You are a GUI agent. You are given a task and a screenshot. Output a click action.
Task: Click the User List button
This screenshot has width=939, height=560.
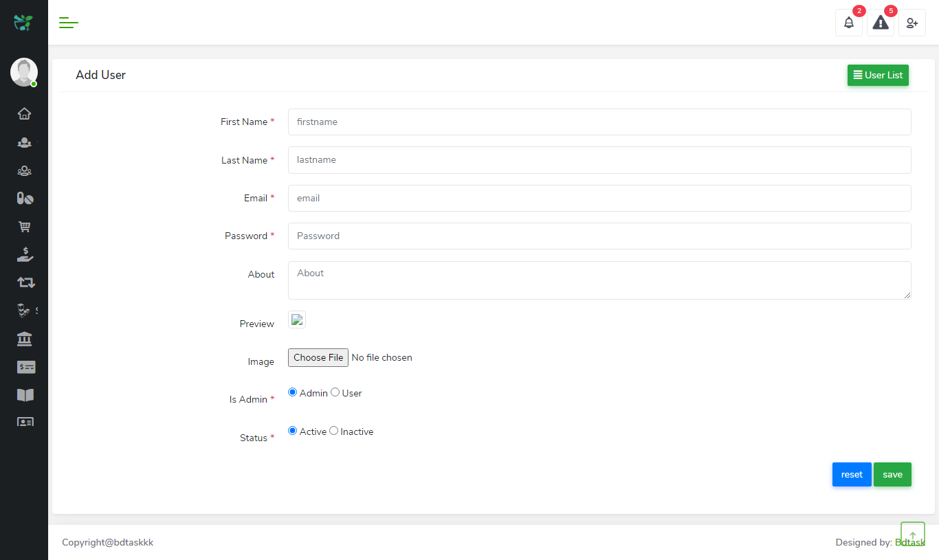tap(878, 75)
